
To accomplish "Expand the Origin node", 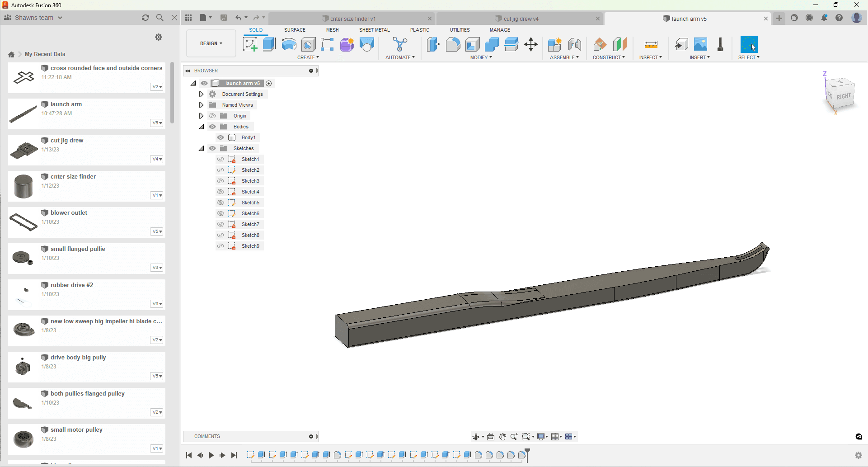I will pyautogui.click(x=202, y=116).
